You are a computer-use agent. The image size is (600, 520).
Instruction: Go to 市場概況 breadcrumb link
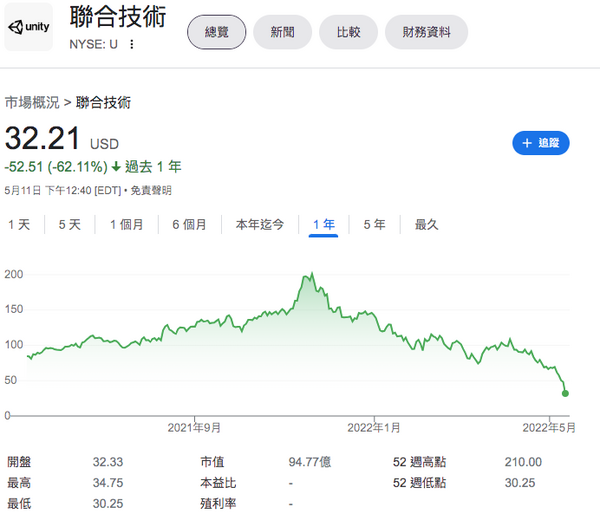pos(32,103)
